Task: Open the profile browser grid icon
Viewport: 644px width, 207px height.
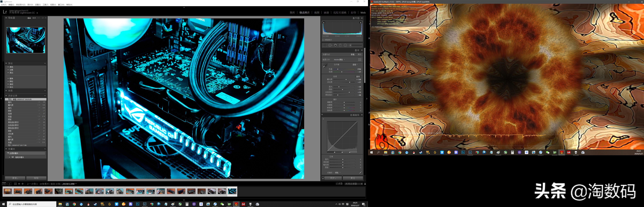Action: click(360, 60)
